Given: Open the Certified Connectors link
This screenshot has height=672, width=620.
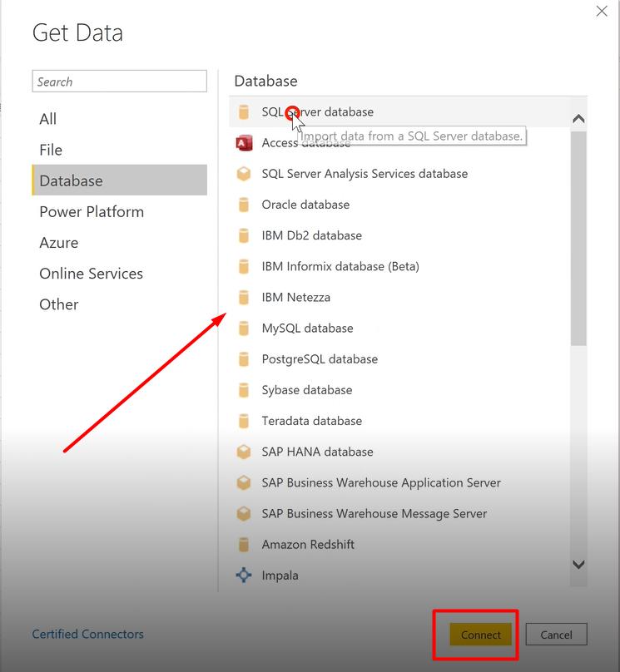Looking at the screenshot, I should 87,634.
